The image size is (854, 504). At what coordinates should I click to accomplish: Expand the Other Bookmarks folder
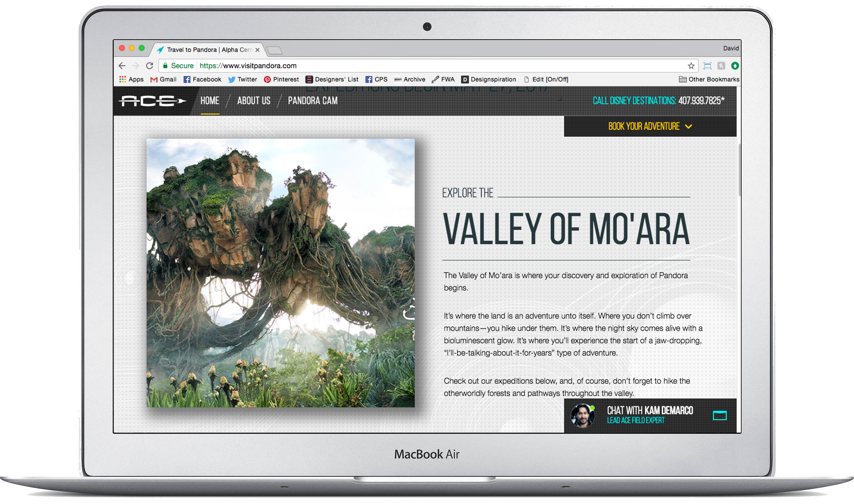[709, 79]
